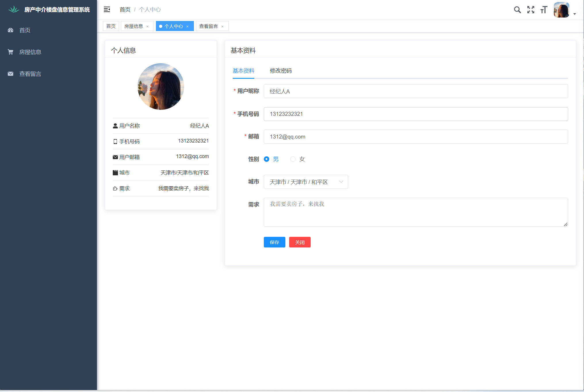Switch to the 修改密码 tab
The image size is (584, 392).
pyautogui.click(x=281, y=71)
